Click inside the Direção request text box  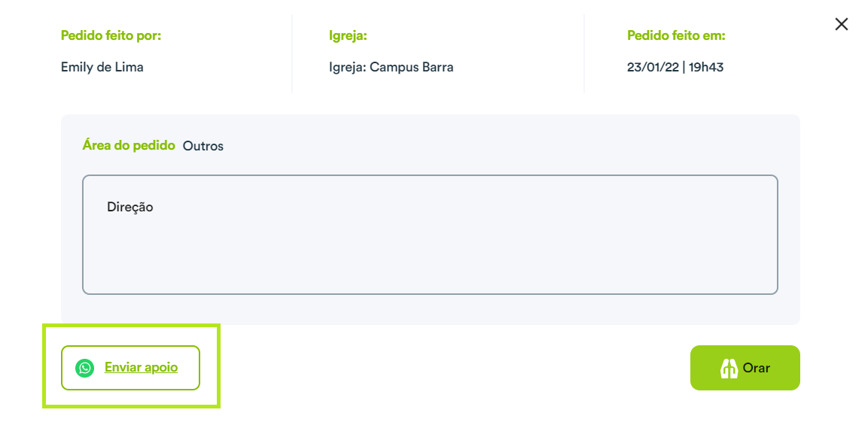tap(430, 235)
